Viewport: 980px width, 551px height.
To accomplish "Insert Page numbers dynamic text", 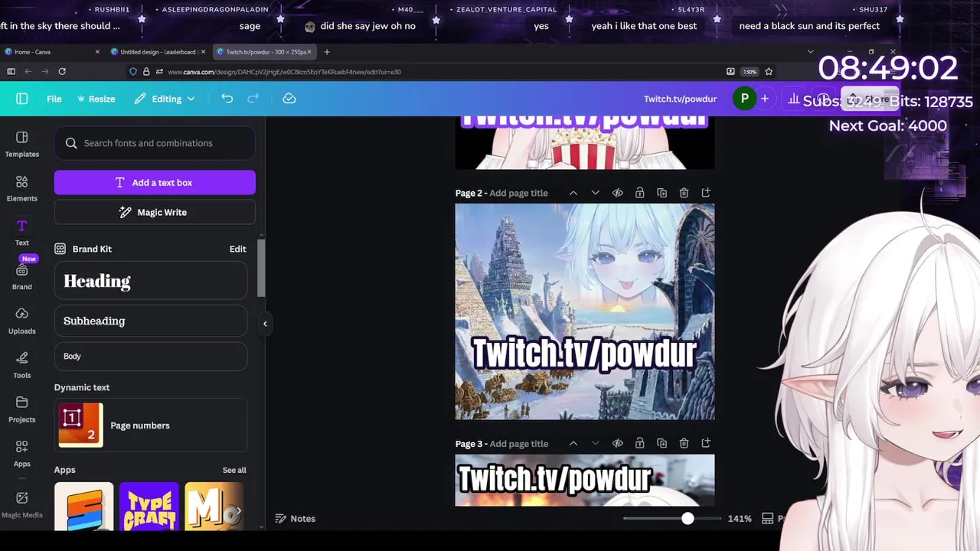I will click(x=151, y=425).
